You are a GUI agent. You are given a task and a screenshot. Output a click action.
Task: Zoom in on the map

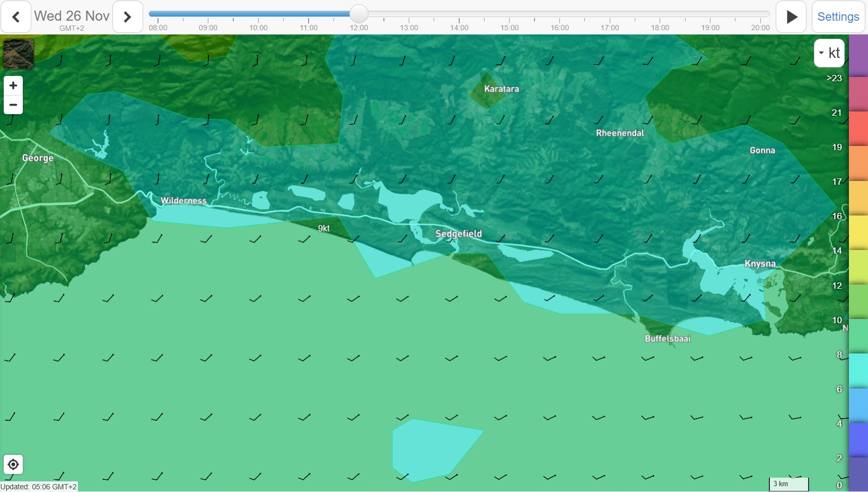(13, 85)
